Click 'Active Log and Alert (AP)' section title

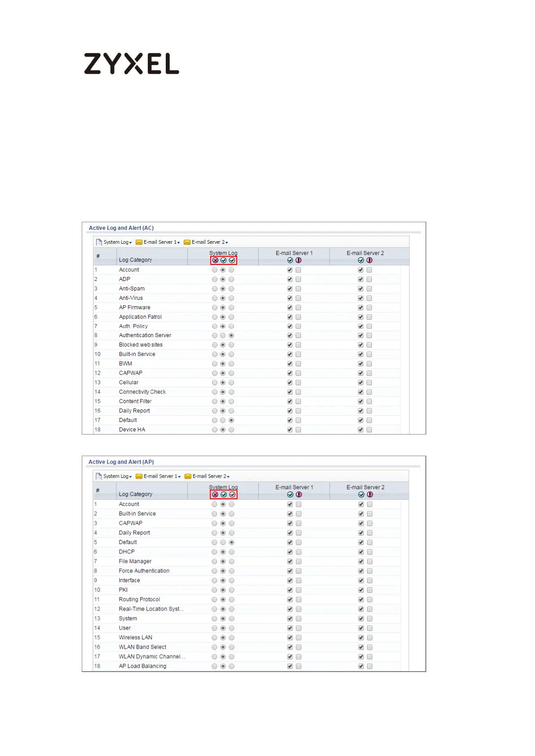(121, 462)
